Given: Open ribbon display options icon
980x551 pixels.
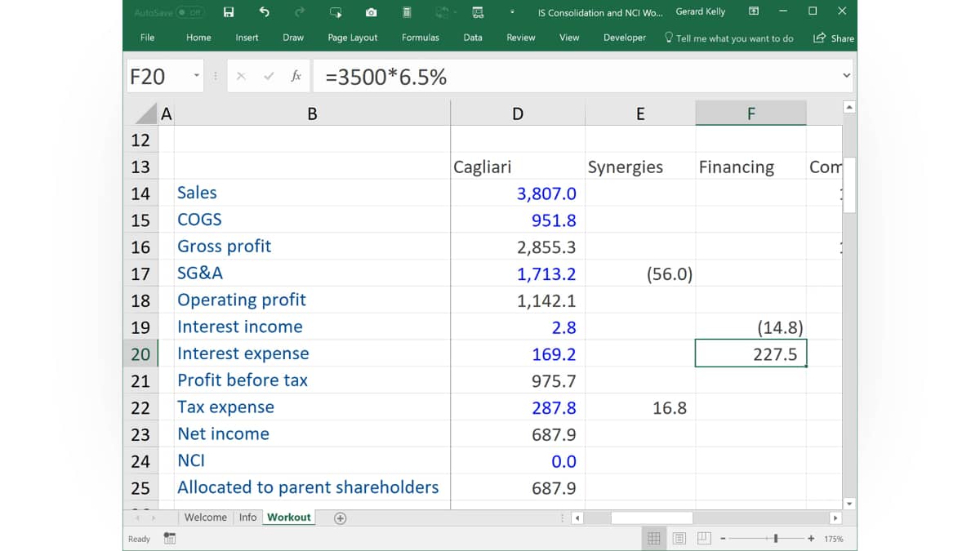Looking at the screenshot, I should tap(753, 11).
